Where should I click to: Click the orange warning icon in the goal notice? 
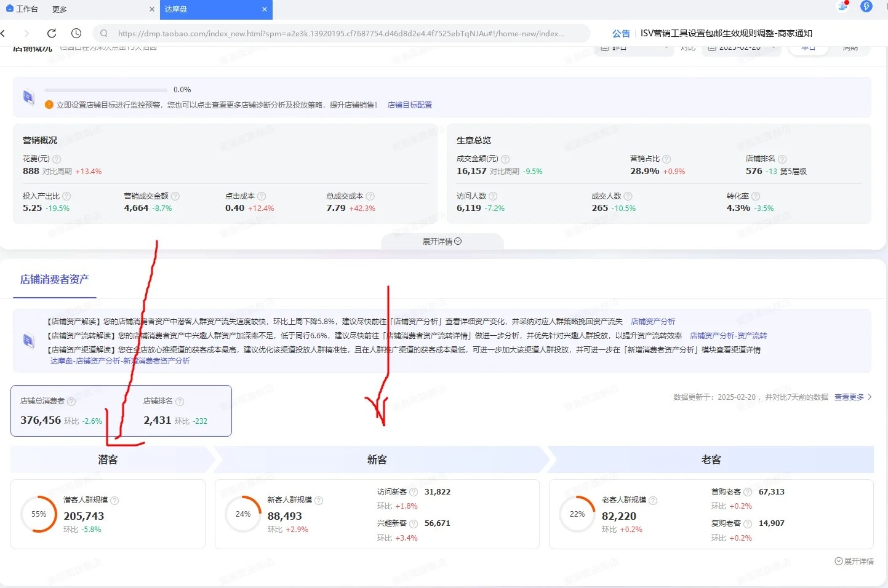click(x=49, y=105)
